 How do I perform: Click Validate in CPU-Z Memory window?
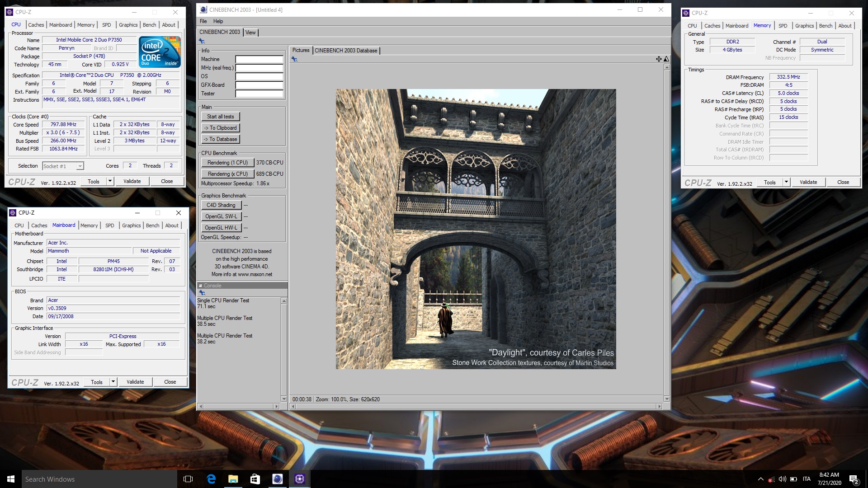808,182
